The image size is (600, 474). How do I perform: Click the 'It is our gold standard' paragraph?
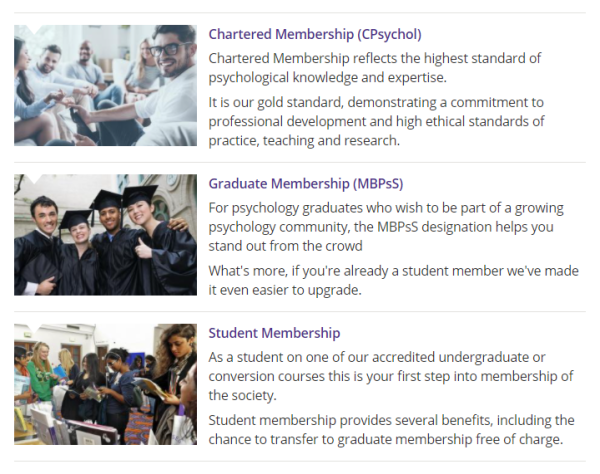(x=376, y=121)
